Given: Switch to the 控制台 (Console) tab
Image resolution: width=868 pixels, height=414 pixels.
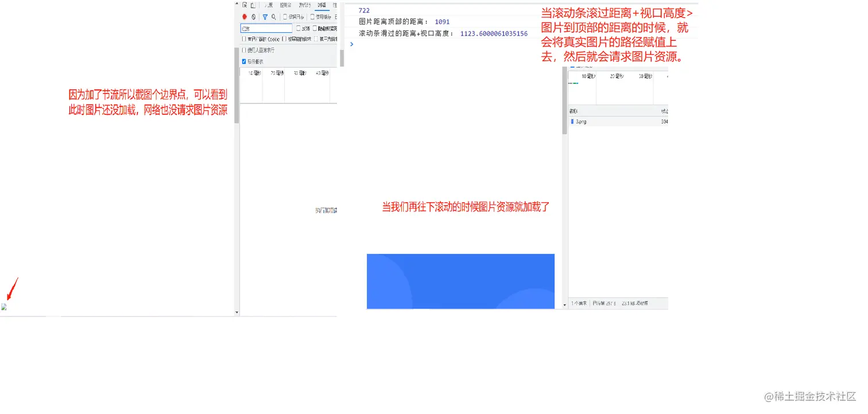Looking at the screenshot, I should coord(285,5).
